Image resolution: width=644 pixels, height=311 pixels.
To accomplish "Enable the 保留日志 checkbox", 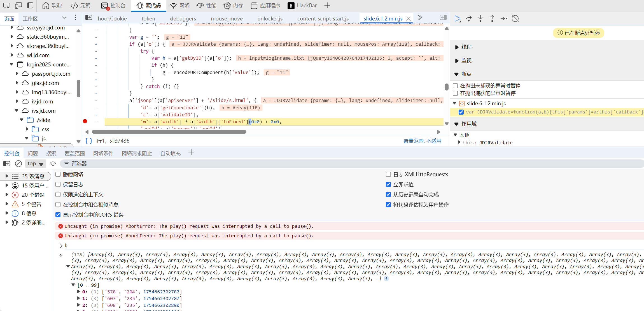I will pyautogui.click(x=58, y=184).
